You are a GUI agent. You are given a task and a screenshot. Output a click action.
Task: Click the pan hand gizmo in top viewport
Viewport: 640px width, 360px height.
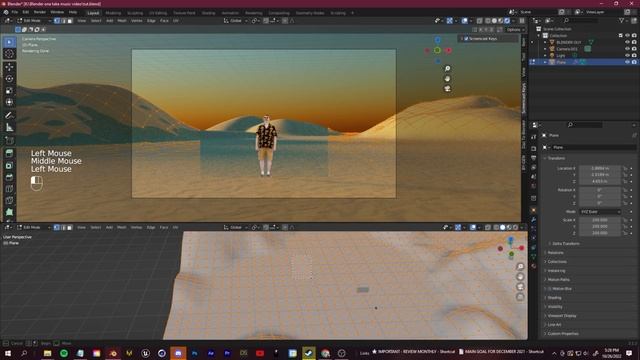point(447,78)
